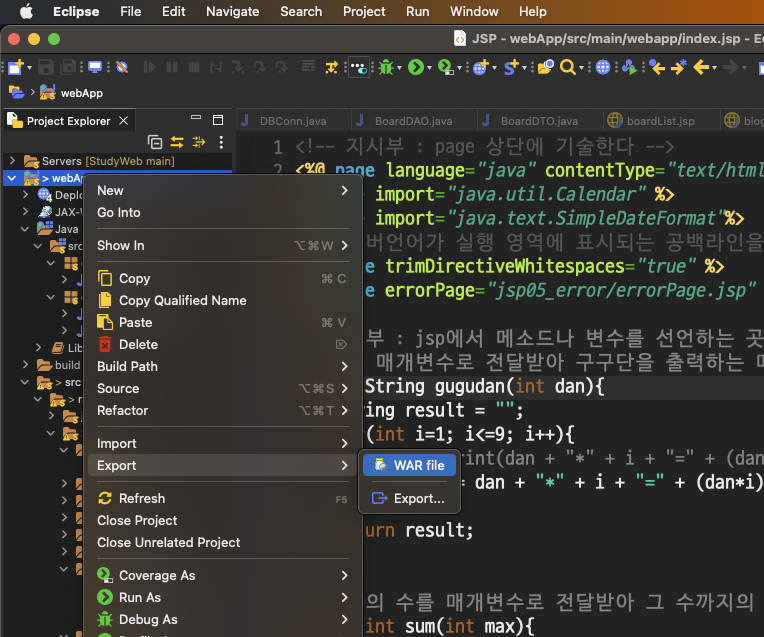Click the New Servlet S icon
This screenshot has width=764, height=637.
coord(511,67)
